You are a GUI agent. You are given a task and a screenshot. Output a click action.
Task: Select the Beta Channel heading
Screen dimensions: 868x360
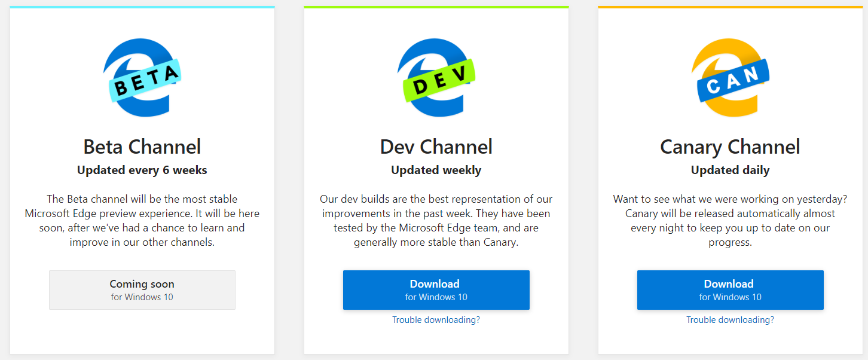pyautogui.click(x=142, y=147)
